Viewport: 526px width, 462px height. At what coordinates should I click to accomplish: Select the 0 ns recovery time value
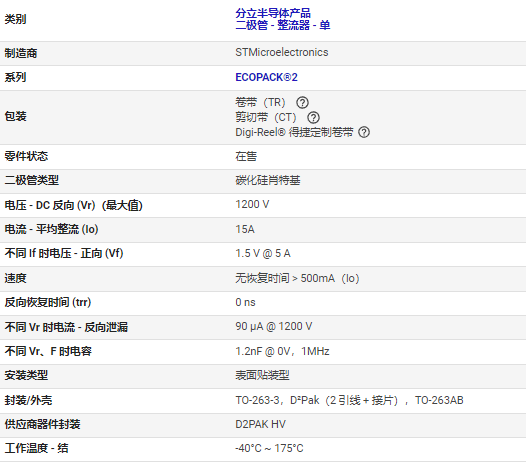(245, 302)
